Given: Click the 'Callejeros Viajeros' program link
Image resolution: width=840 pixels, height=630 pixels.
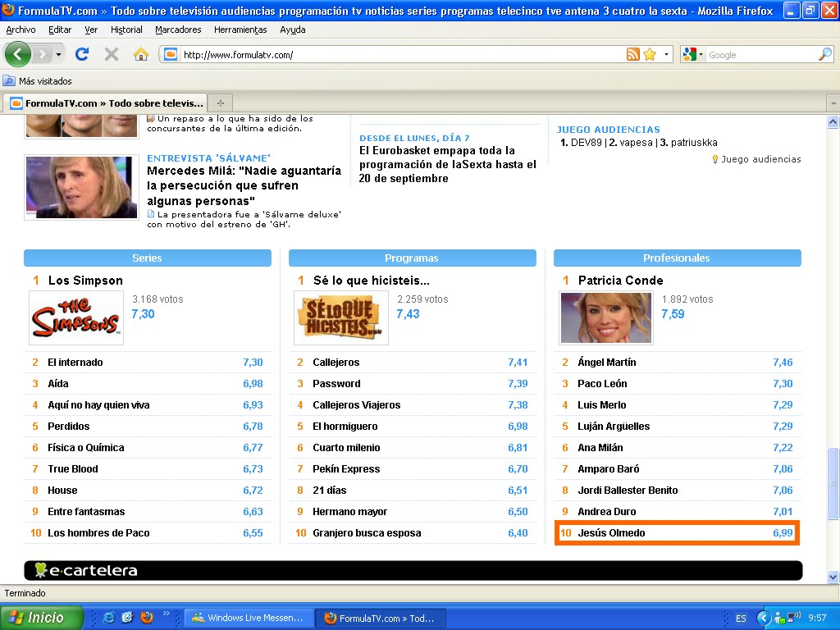Looking at the screenshot, I should [x=356, y=405].
